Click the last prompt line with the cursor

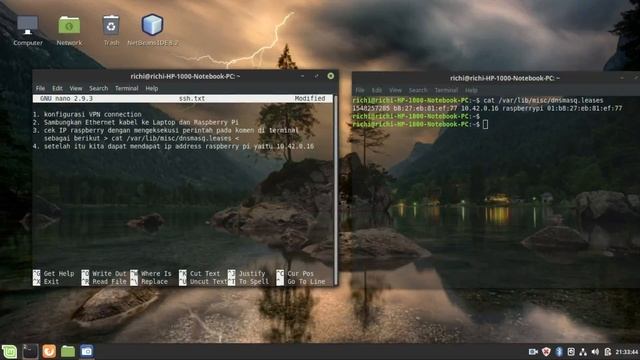click(420, 124)
